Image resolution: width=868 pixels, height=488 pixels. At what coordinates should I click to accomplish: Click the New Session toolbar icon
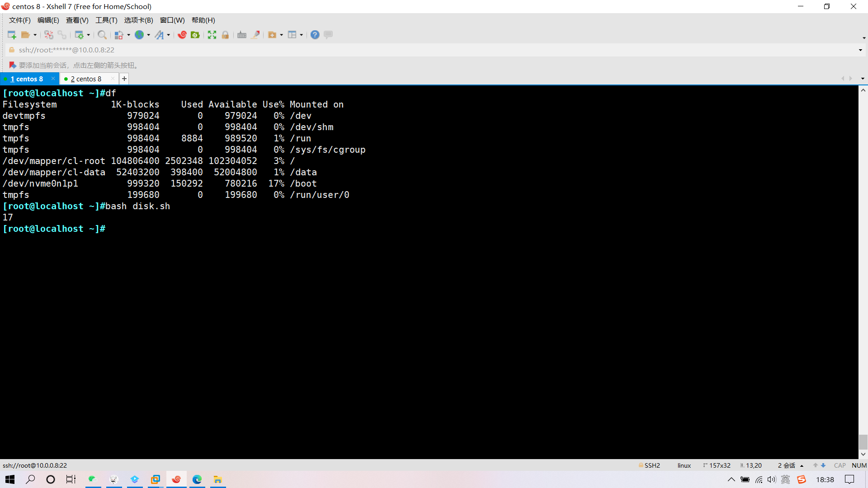point(12,35)
